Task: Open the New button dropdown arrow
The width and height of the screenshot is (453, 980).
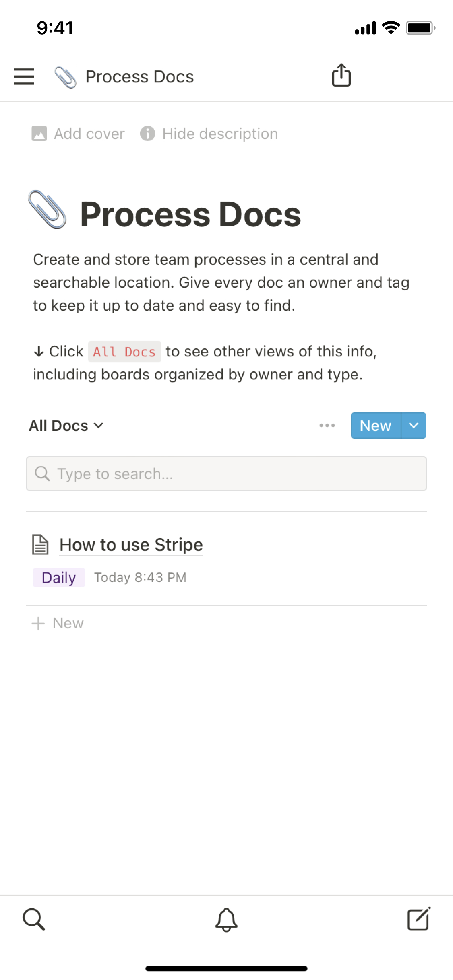Action: tap(414, 426)
